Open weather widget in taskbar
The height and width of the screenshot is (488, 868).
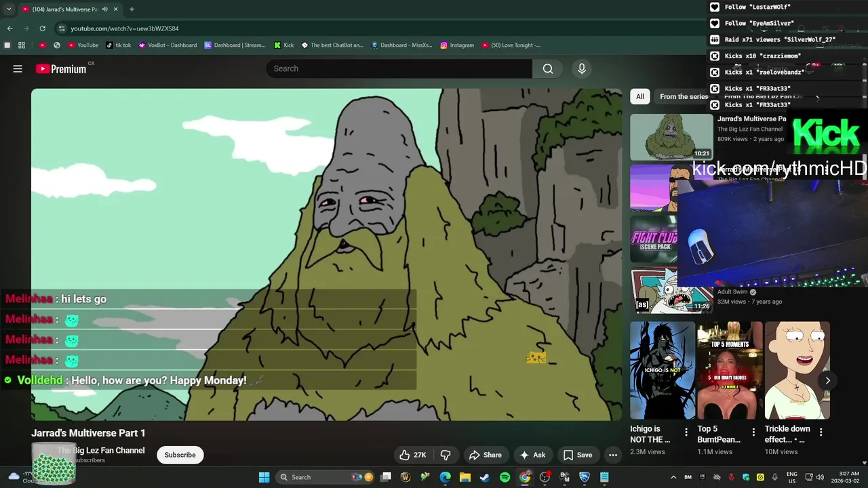(x=22, y=477)
